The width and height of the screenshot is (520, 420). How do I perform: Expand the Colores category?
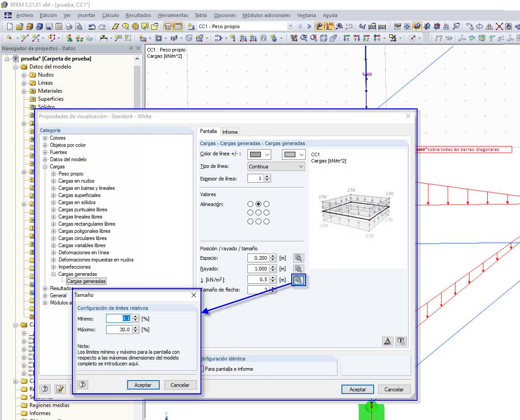(x=45, y=138)
